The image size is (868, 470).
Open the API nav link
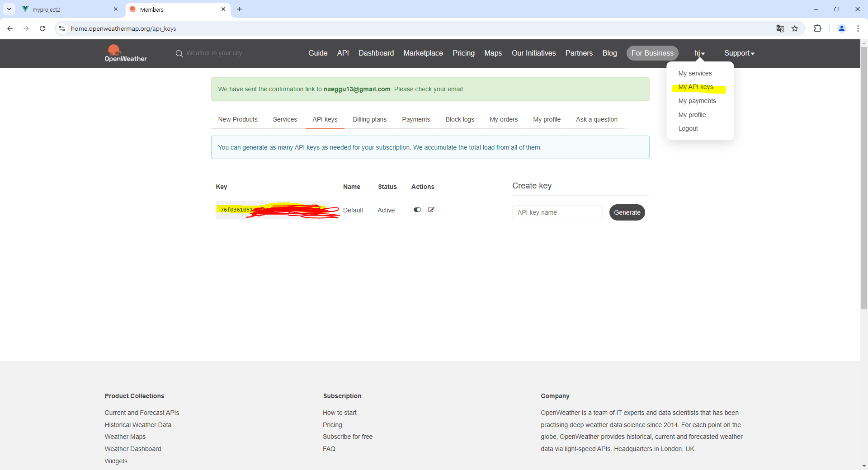[x=343, y=53]
